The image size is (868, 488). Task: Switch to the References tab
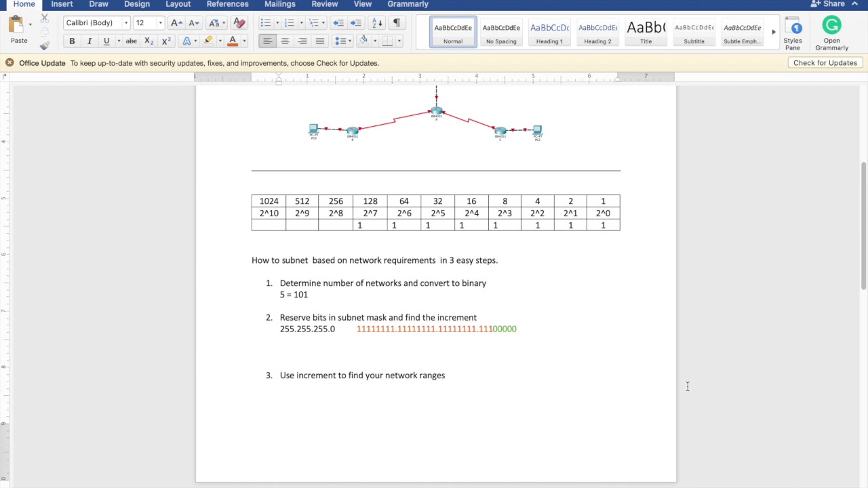pos(228,4)
